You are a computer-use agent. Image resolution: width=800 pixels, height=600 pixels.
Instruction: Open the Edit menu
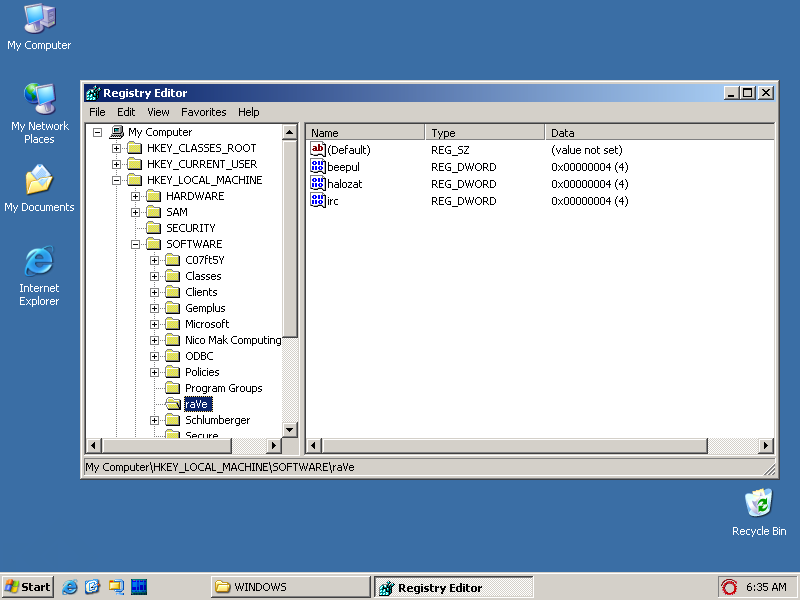tap(126, 112)
